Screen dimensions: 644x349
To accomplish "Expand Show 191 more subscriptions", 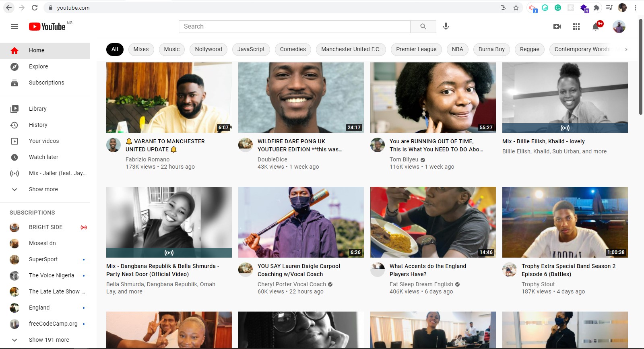I will [x=45, y=340].
